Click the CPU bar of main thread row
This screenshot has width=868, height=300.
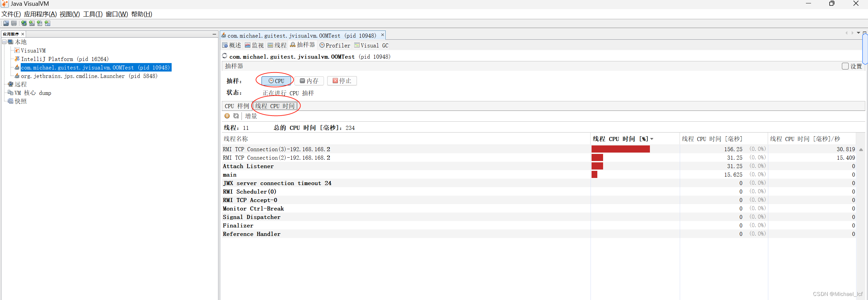pyautogui.click(x=594, y=175)
